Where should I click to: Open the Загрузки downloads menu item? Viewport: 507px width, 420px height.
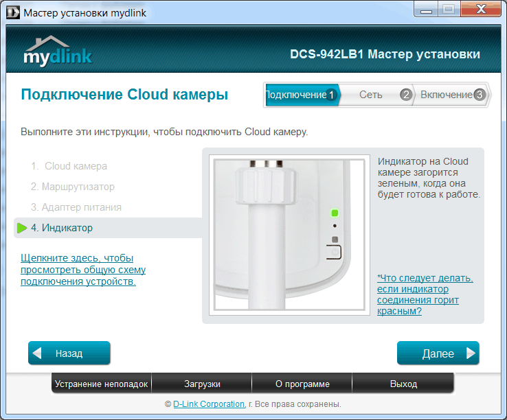(x=202, y=384)
